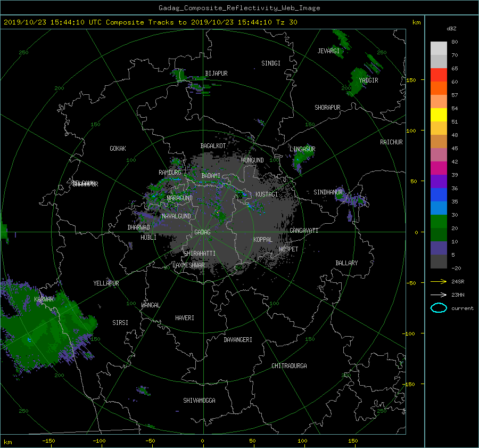The width and height of the screenshot is (479, 448).
Task: Click the SIRSI city label
Action: pyautogui.click(x=120, y=323)
